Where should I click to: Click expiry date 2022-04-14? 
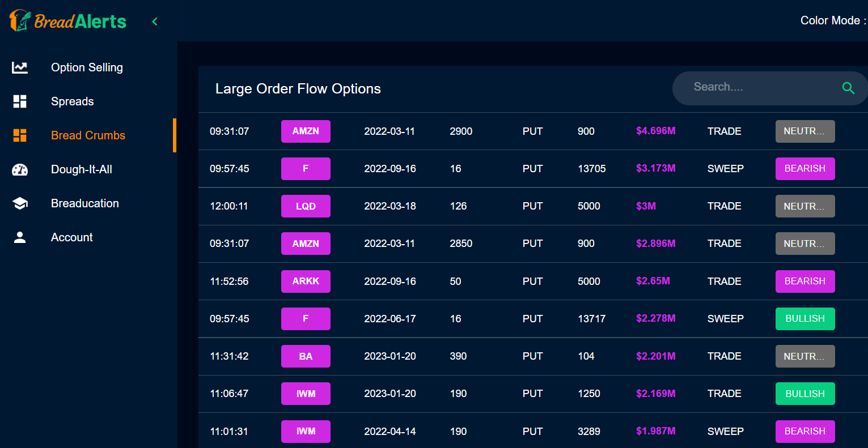click(390, 432)
